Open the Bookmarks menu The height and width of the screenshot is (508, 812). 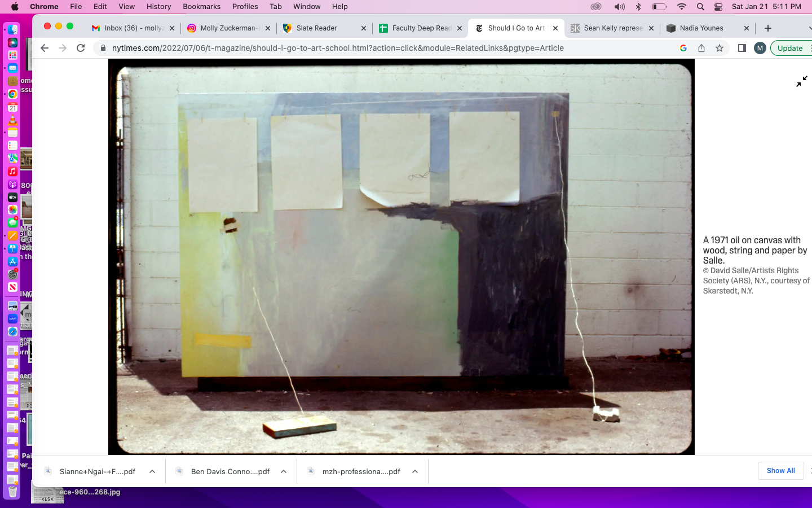201,7
